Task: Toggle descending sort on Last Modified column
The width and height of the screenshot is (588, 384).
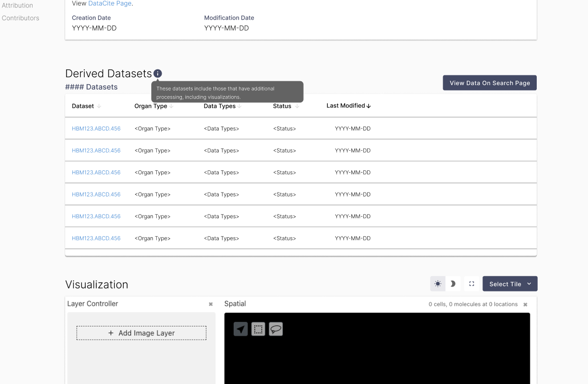Action: pyautogui.click(x=369, y=105)
